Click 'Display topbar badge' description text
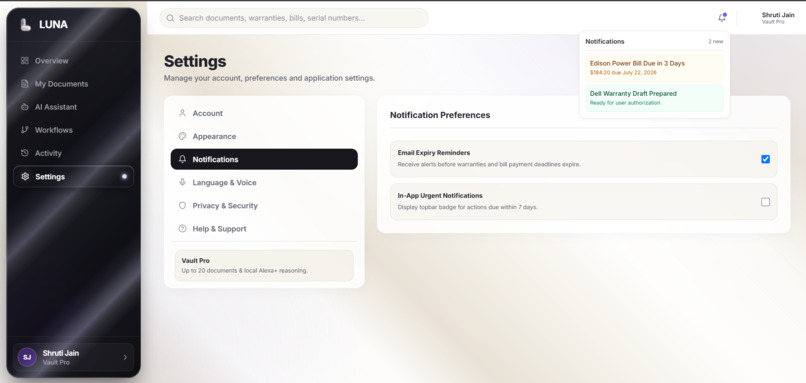Image resolution: width=806 pixels, height=383 pixels. point(468,207)
